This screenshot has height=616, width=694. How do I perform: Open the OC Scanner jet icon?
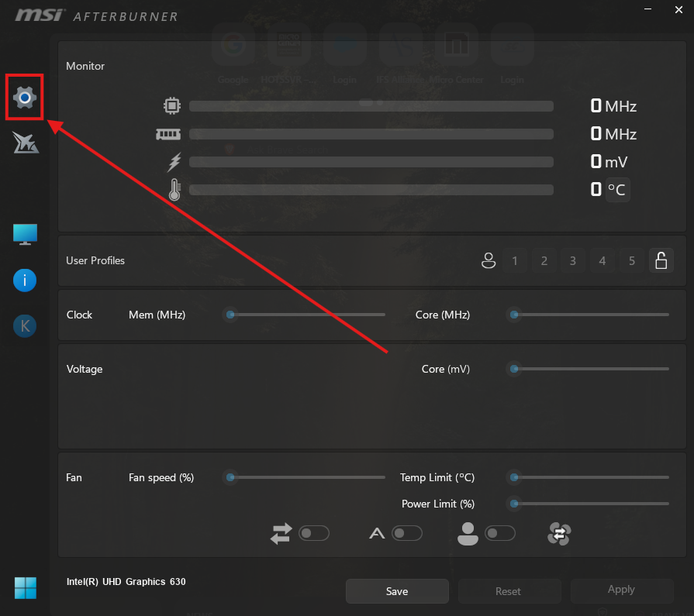point(26,143)
